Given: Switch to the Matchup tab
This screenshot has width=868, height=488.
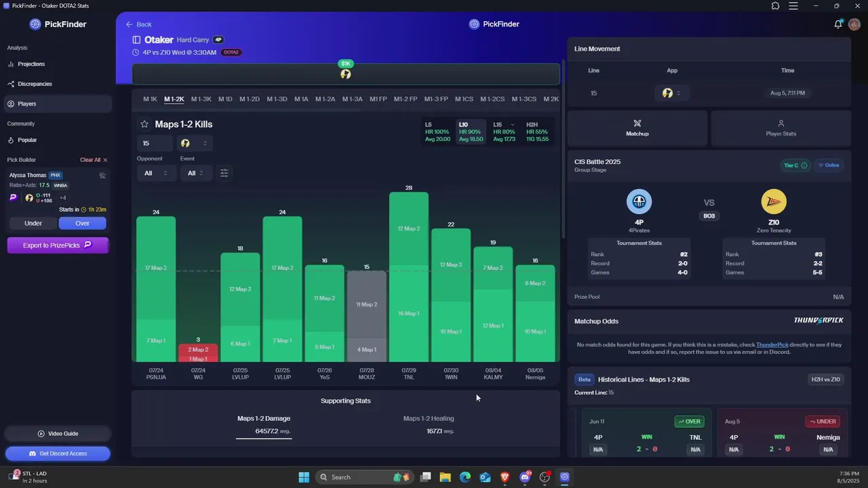Looking at the screenshot, I should pyautogui.click(x=637, y=127).
